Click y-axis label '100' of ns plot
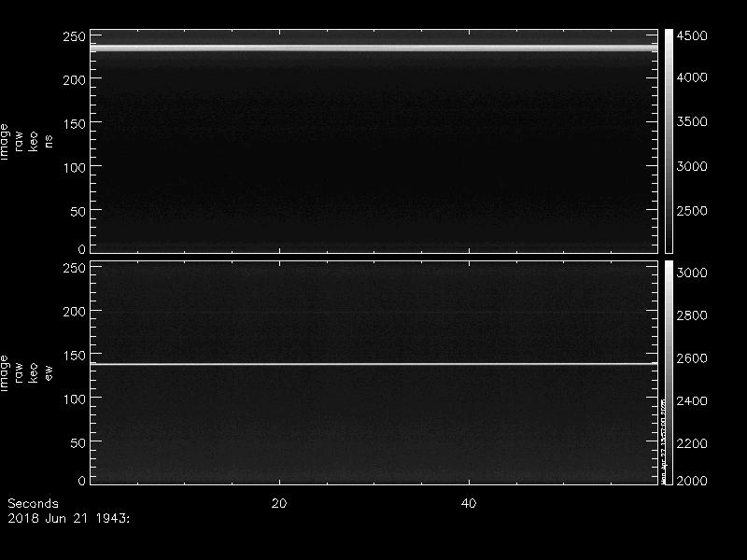The image size is (747, 560). [75, 168]
